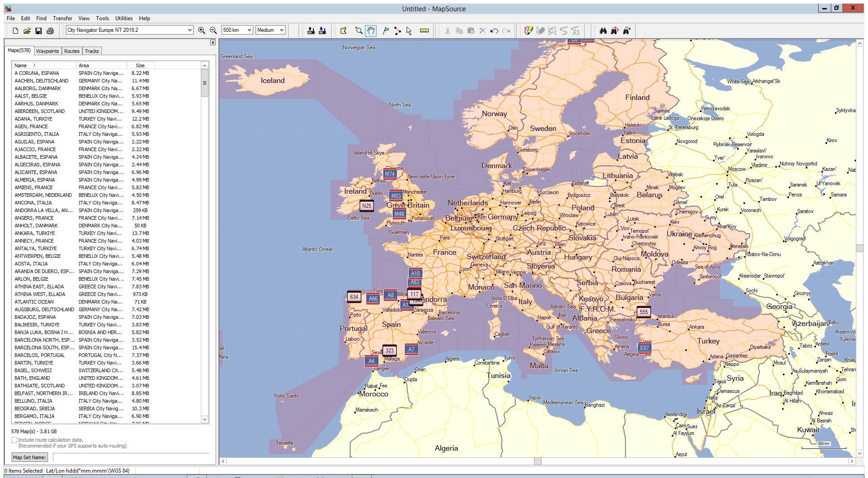Select the Route tool
Viewport: 868px width, 478px height.
pyautogui.click(x=397, y=30)
